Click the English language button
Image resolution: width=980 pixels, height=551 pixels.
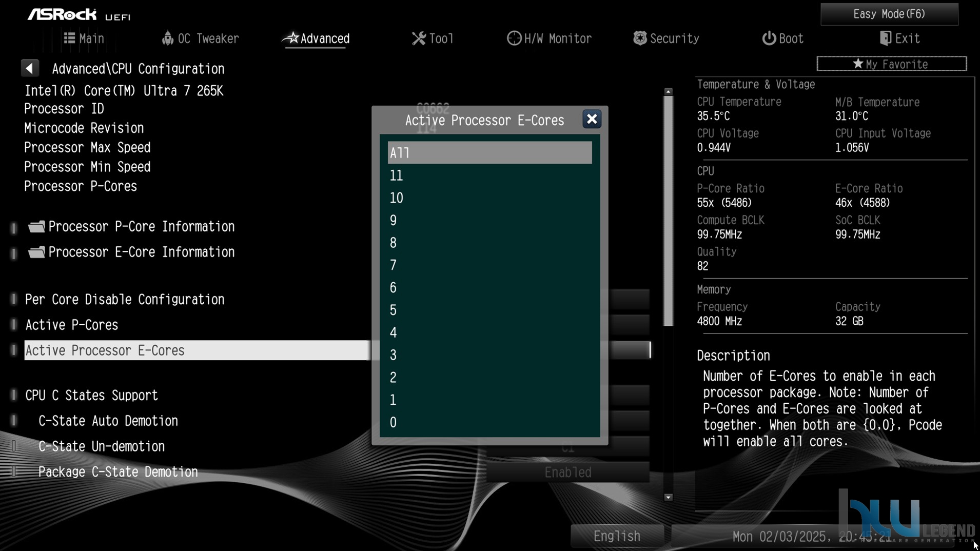coord(617,536)
